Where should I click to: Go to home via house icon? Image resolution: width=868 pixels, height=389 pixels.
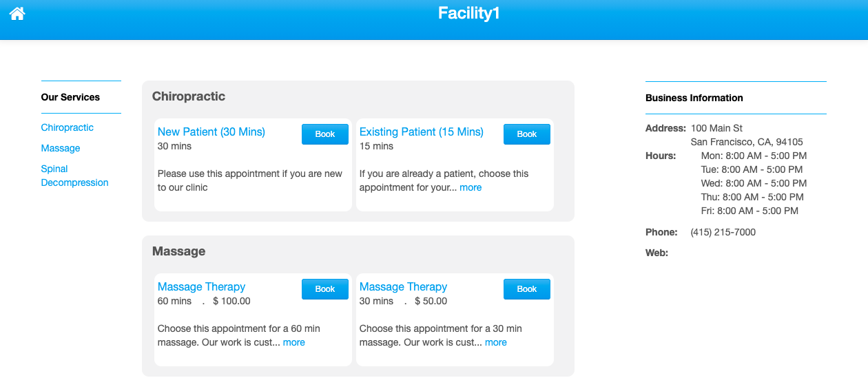pyautogui.click(x=17, y=14)
